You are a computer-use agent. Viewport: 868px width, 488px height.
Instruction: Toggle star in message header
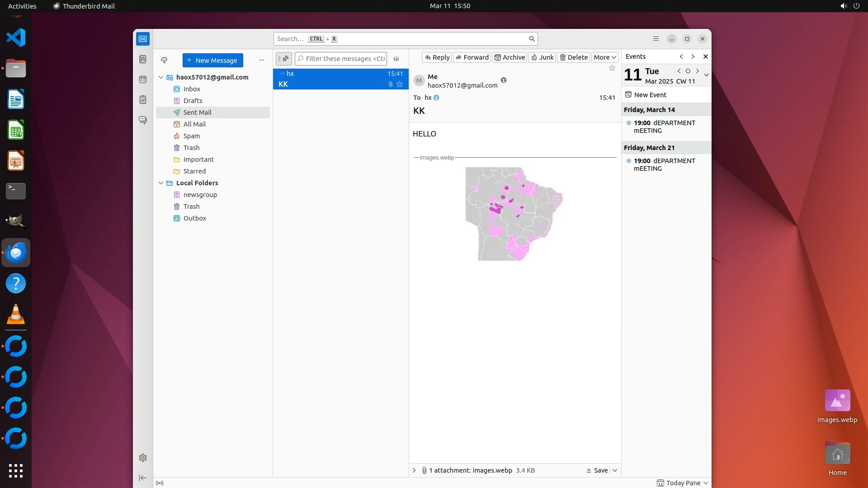coord(612,68)
